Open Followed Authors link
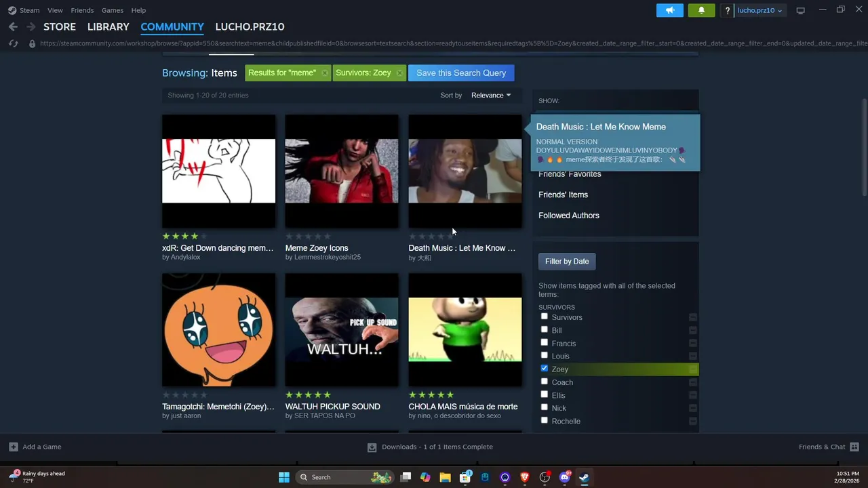 click(569, 216)
